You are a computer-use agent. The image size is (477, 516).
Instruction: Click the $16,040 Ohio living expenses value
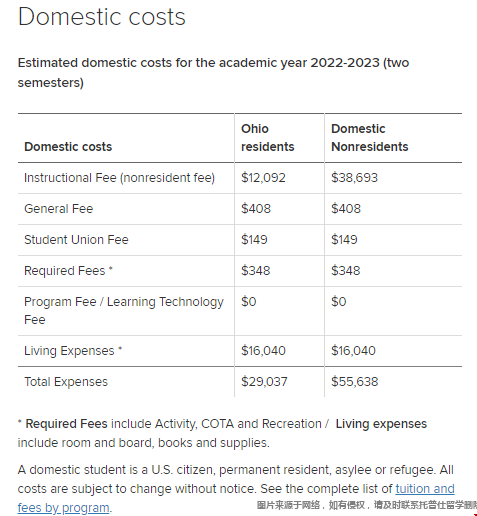click(x=263, y=351)
